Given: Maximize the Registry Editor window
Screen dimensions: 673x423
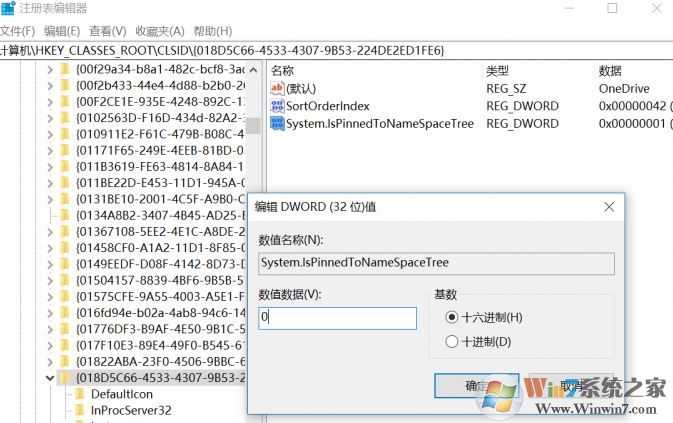Looking at the screenshot, I should 612,8.
